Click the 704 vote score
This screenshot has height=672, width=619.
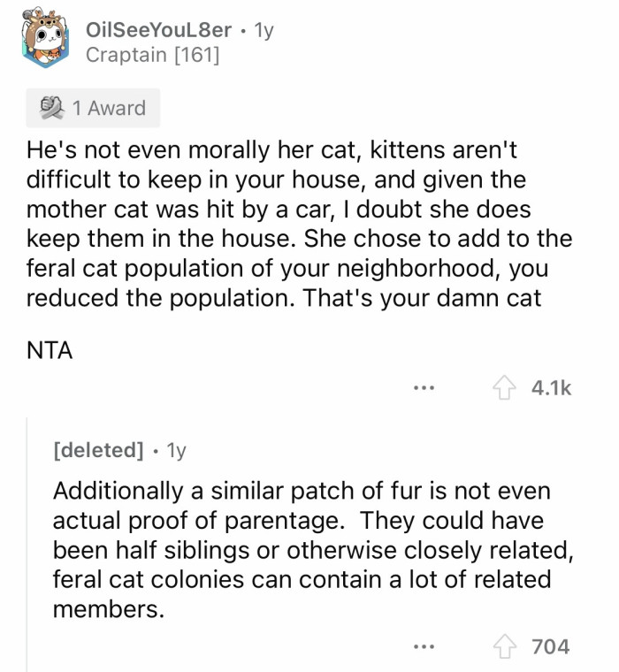click(551, 646)
